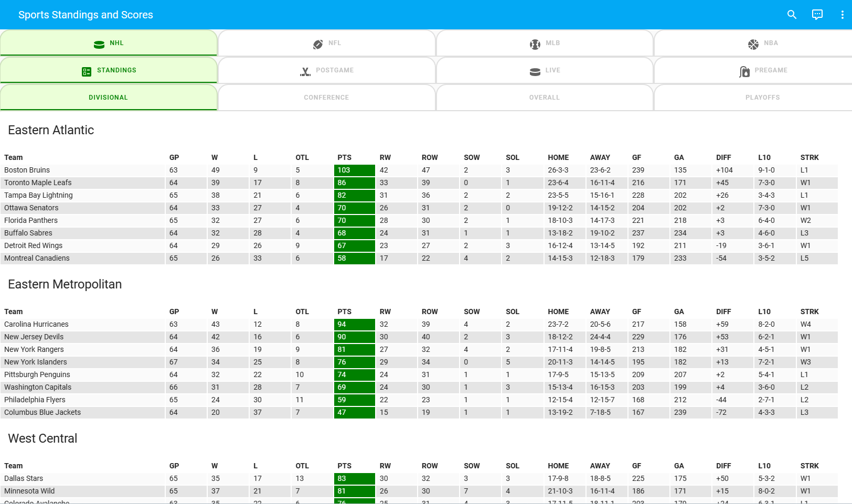This screenshot has width=852, height=504.
Task: Click the DIFF header in Eastern Atlantic table
Action: (723, 157)
